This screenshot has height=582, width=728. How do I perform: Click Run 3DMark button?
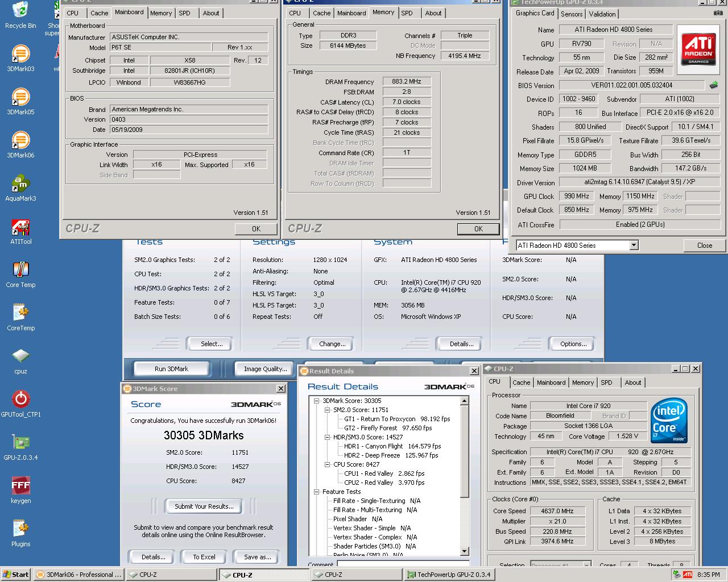(171, 369)
